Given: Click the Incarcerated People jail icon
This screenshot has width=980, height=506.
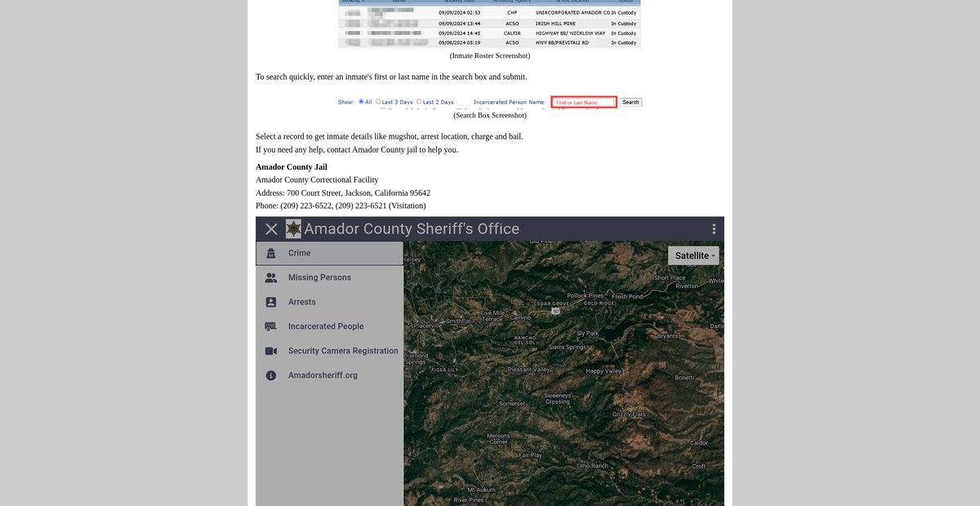Looking at the screenshot, I should (271, 326).
